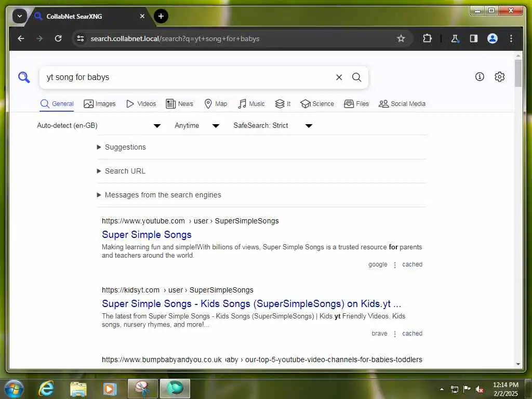Image resolution: width=532 pixels, height=399 pixels.
Task: Open cached link for brave result
Action: pyautogui.click(x=412, y=334)
